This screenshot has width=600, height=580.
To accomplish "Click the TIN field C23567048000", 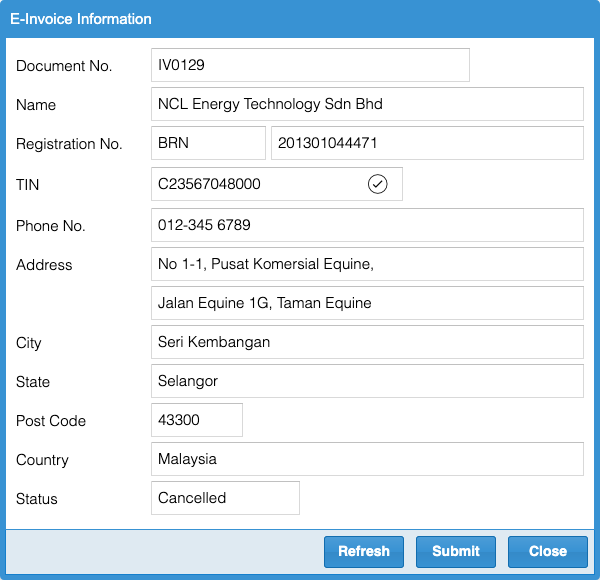I will [x=277, y=184].
